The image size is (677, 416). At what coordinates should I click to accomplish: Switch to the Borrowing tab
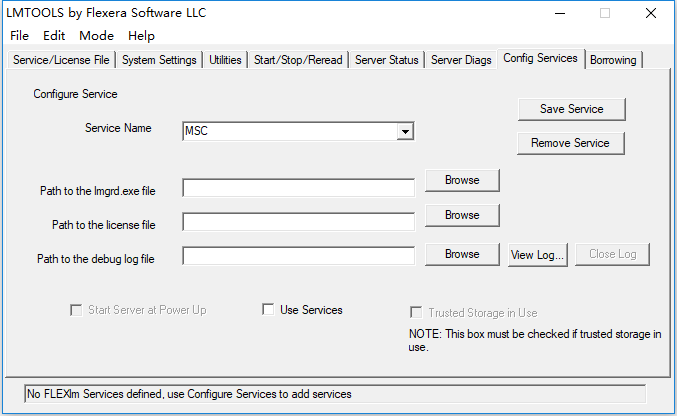[x=613, y=60]
